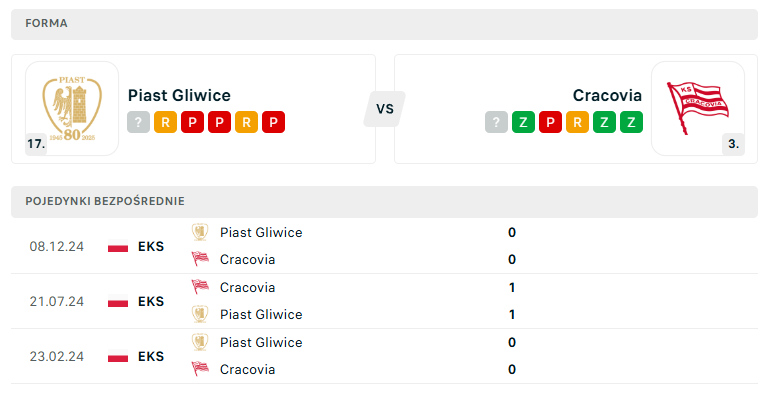
Task: Click Polish flag in 08.12.24 row
Action: pos(118,246)
